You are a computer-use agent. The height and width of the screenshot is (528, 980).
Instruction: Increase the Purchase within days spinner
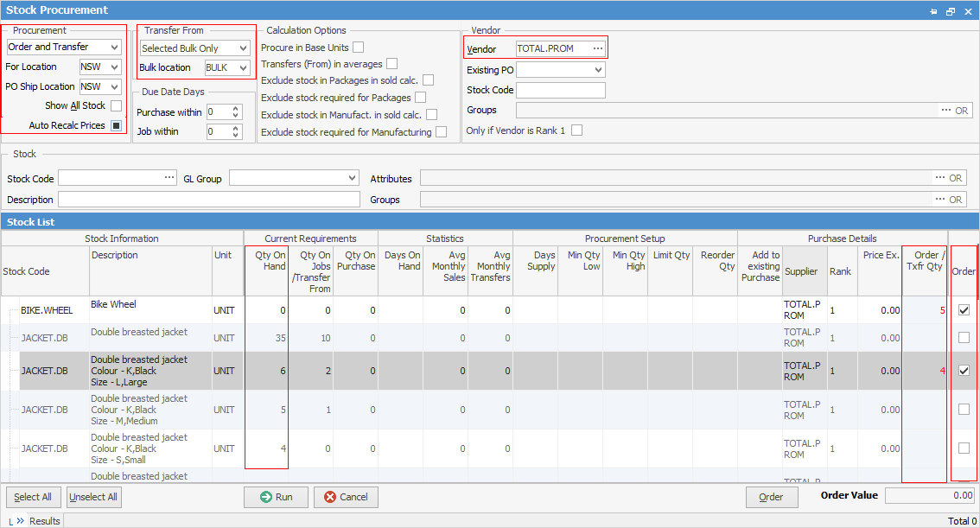click(237, 108)
